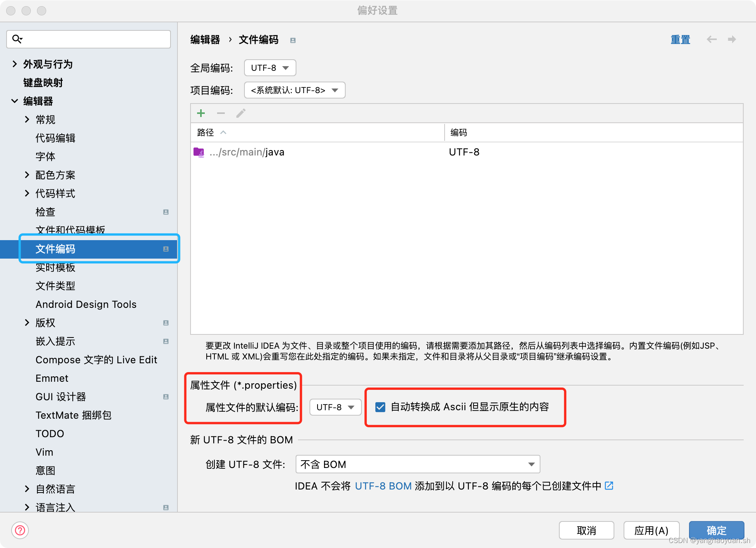The height and width of the screenshot is (548, 756).
Task: Click the project badge beside 检查
Action: coord(166,212)
